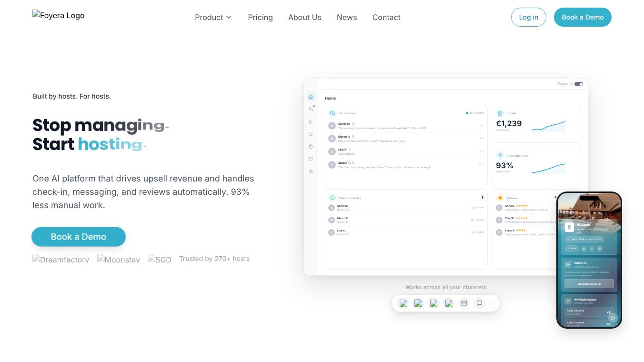Click the large hero Book a Demo button
Image resolution: width=644 pixels, height=362 pixels.
[79, 237]
